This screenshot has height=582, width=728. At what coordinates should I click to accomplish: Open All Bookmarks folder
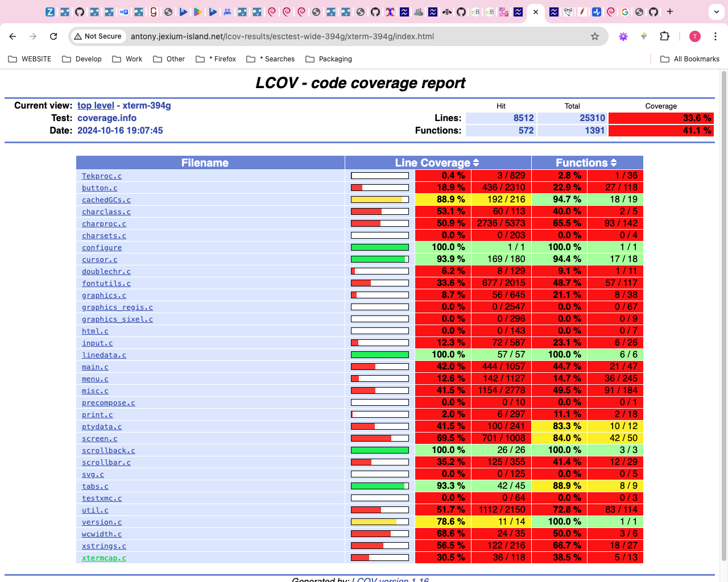click(689, 59)
